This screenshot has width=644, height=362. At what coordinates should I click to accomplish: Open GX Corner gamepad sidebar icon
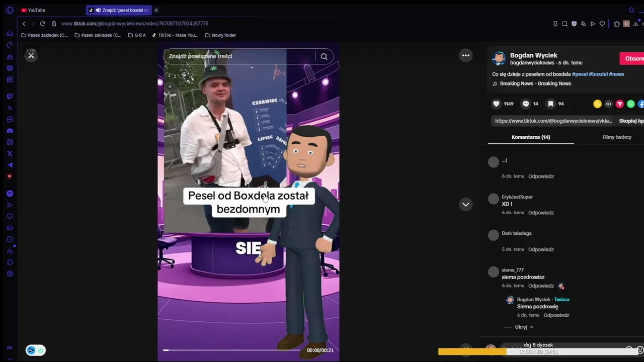point(10,34)
